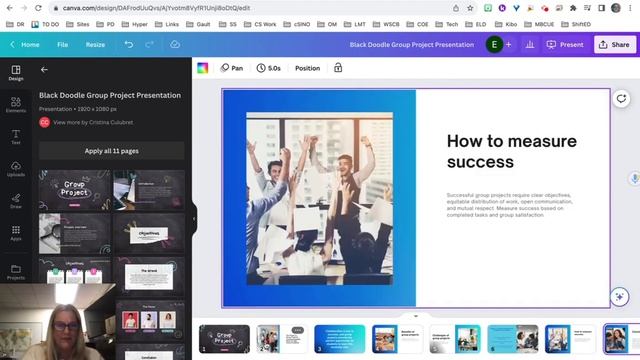Open the Tech bookmark folder
640x360 pixels.
[447, 24]
